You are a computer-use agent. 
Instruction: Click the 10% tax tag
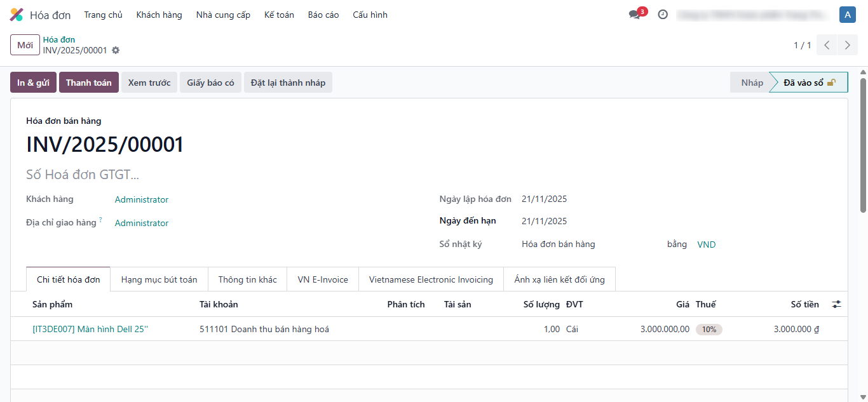tap(709, 330)
